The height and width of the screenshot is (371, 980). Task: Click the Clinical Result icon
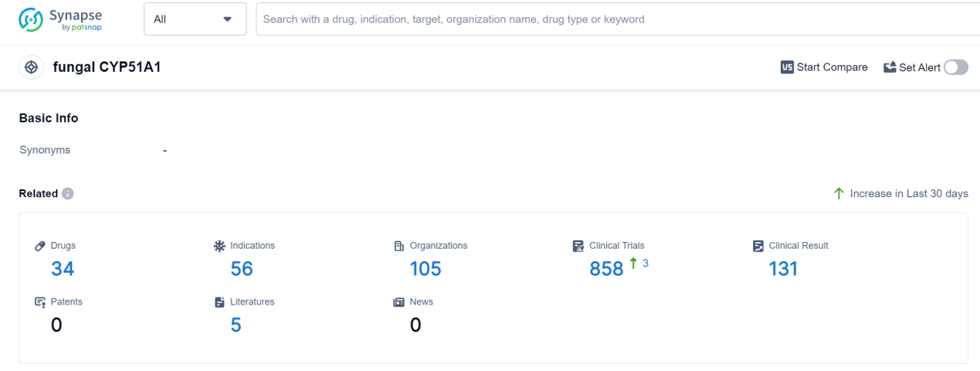tap(758, 246)
